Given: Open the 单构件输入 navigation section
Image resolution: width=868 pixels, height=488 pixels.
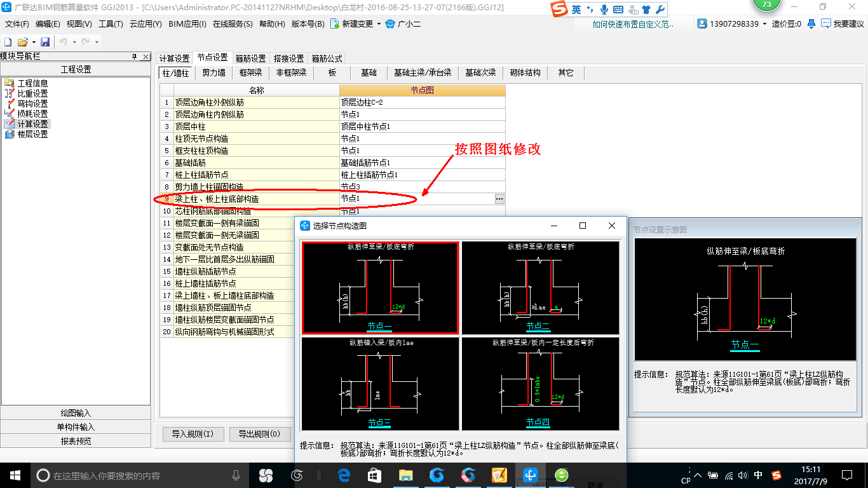Looking at the screenshot, I should tap(76, 427).
